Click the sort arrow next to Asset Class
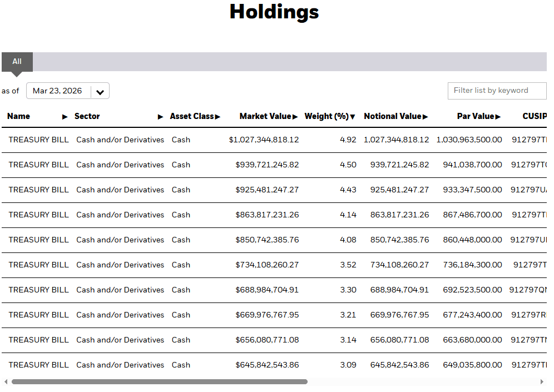This screenshot has height=392, width=554. 218,117
